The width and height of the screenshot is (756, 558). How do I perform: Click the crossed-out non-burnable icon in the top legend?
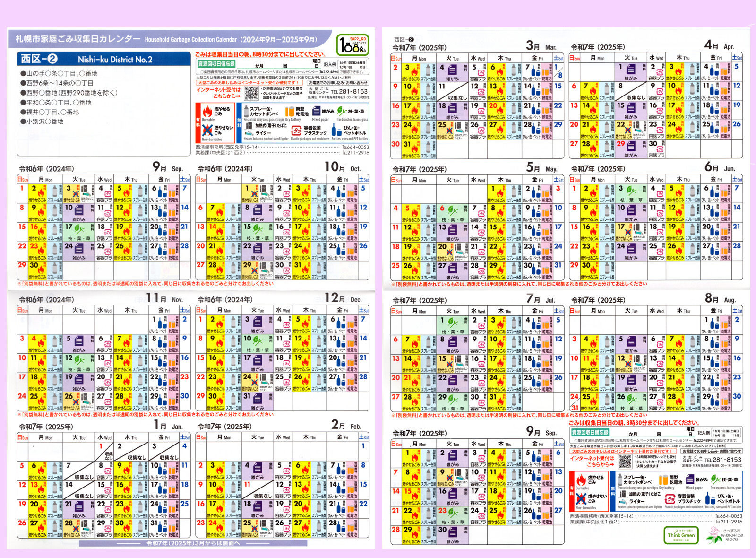click(x=207, y=130)
